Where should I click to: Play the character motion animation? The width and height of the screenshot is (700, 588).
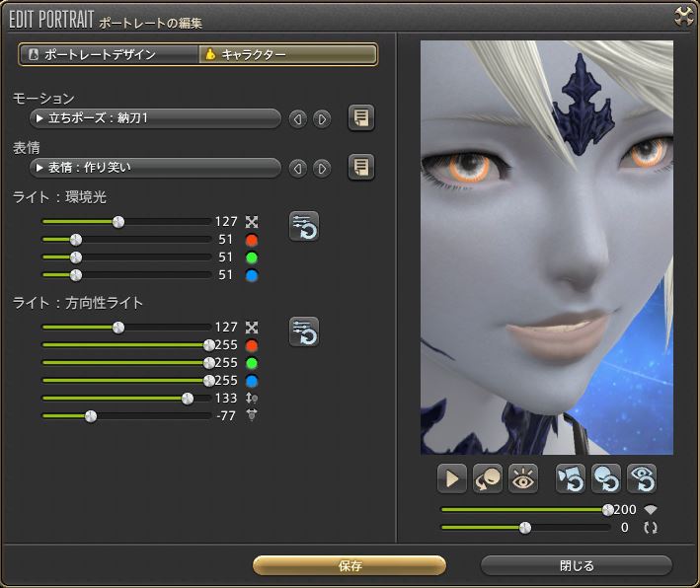coord(452,478)
